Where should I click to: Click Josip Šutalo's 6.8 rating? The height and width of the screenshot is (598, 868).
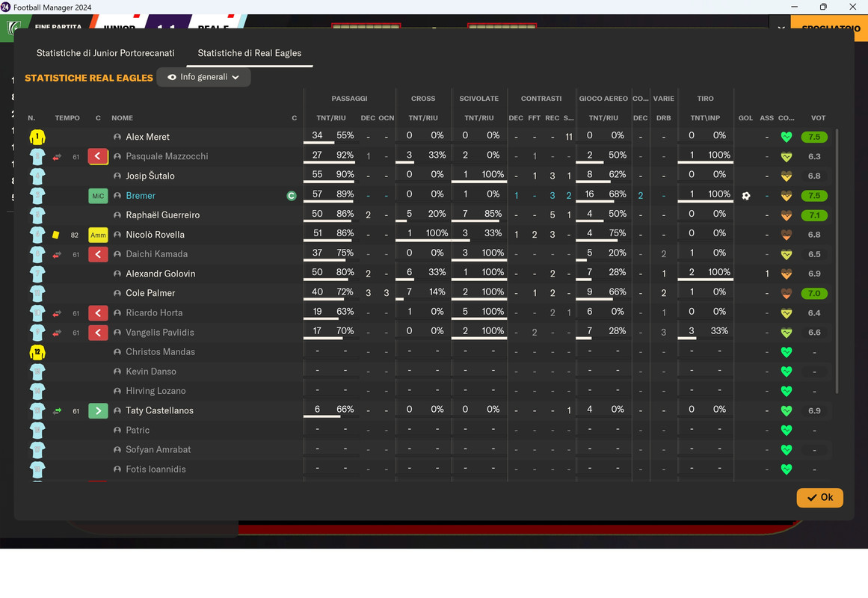[813, 176]
